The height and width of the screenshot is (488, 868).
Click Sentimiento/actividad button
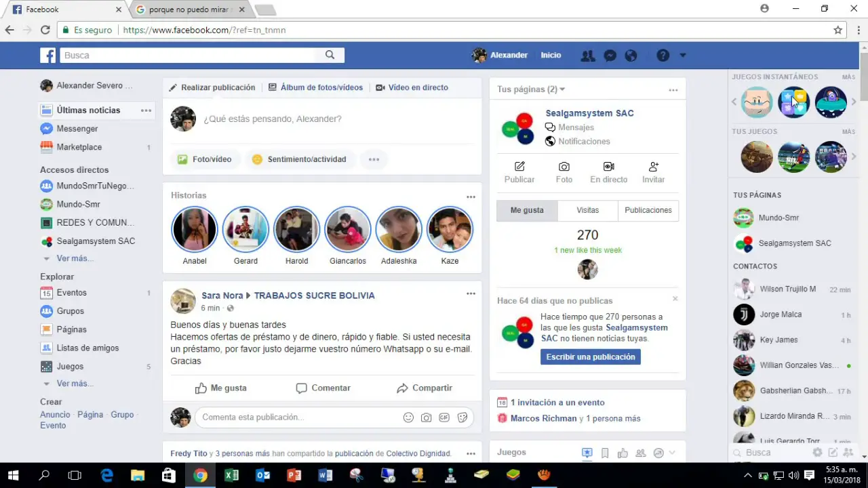tap(299, 159)
